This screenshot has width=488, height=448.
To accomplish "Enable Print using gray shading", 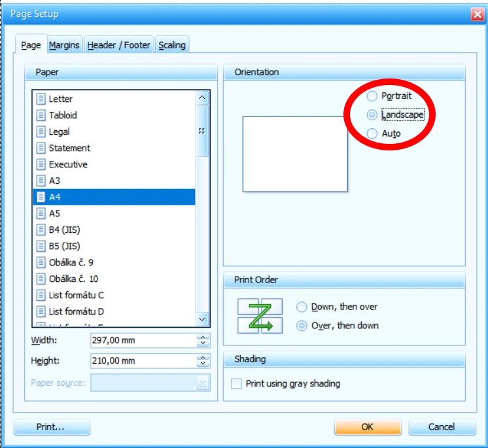I will (237, 384).
